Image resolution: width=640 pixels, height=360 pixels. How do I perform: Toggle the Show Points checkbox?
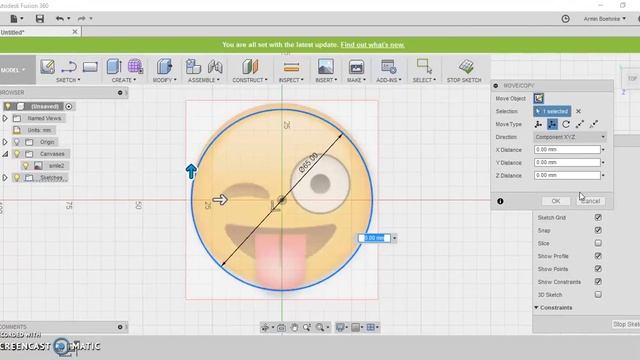[598, 269]
